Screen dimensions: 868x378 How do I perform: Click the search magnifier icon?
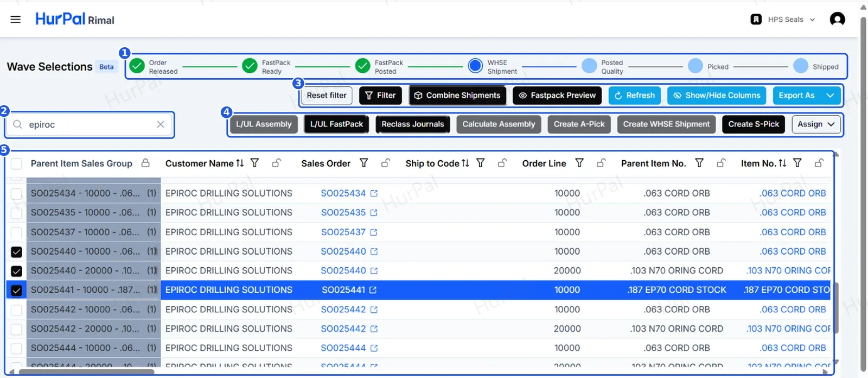18,124
